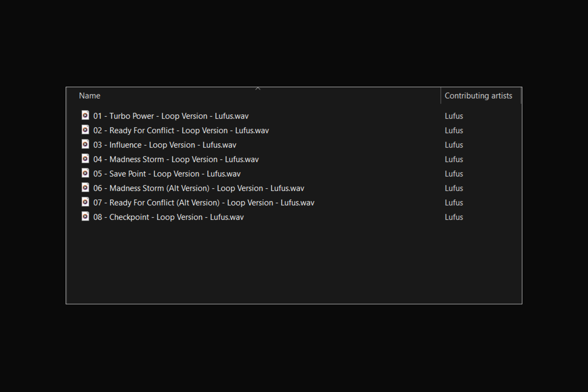Click the Lufus artist cell for track 04

point(454,159)
